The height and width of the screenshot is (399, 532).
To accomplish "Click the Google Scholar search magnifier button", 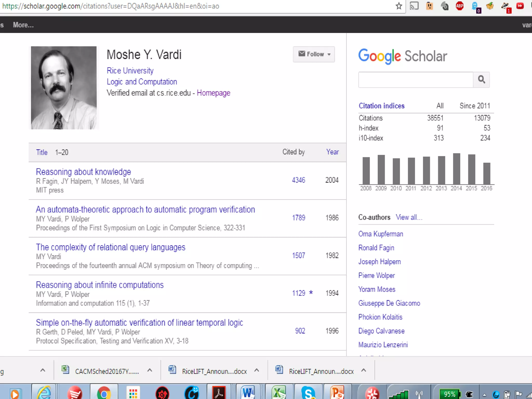I will (481, 79).
